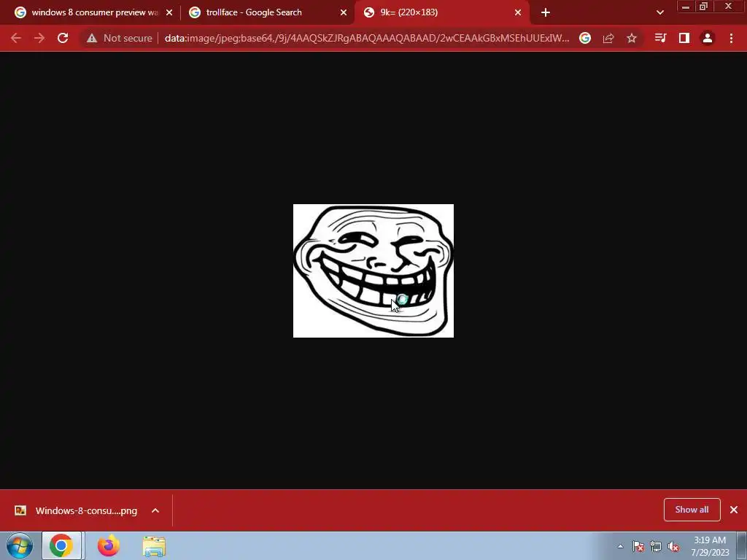747x560 pixels.
Task: Go forward to the next page
Action: 39,38
